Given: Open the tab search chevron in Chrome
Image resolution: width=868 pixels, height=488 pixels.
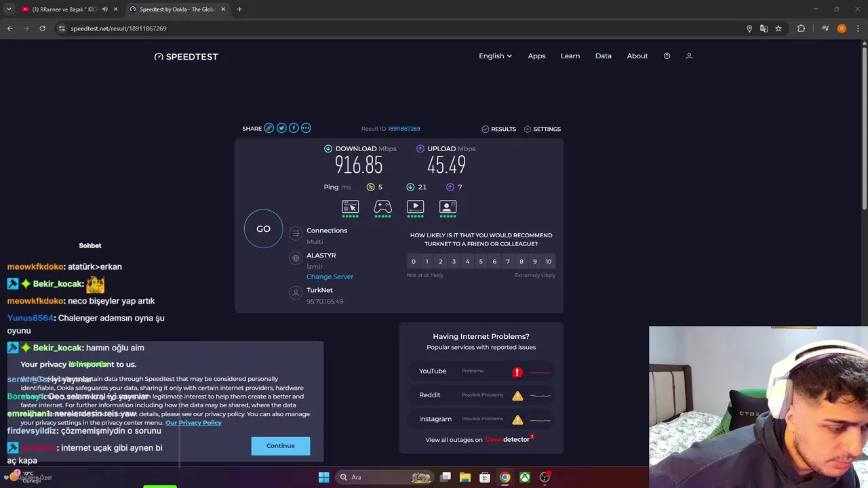Looking at the screenshot, I should (x=8, y=9).
